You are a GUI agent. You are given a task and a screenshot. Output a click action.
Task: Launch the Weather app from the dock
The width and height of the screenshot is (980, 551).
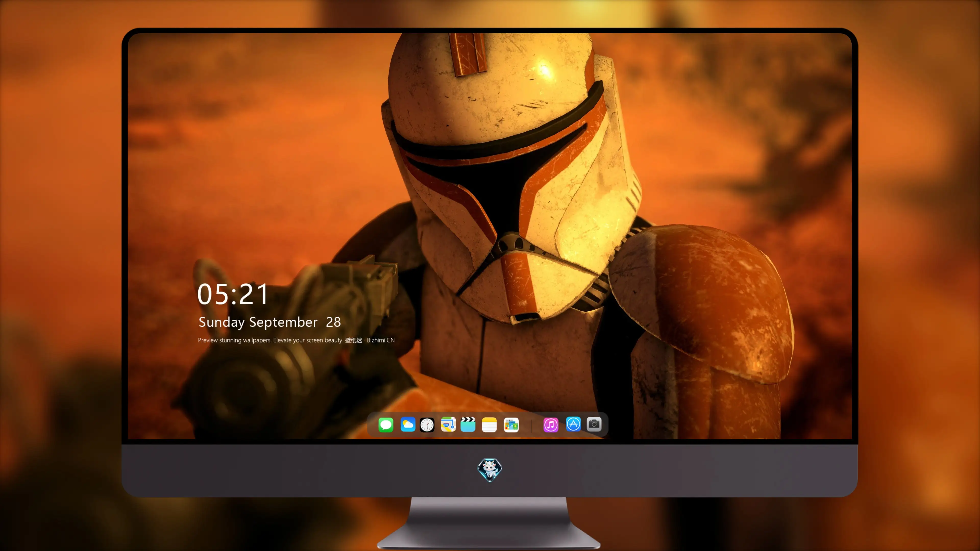408,424
